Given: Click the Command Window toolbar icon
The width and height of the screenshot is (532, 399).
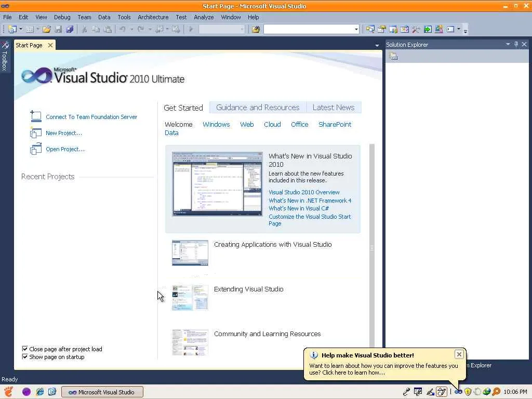Looking at the screenshot, I should [x=450, y=30].
